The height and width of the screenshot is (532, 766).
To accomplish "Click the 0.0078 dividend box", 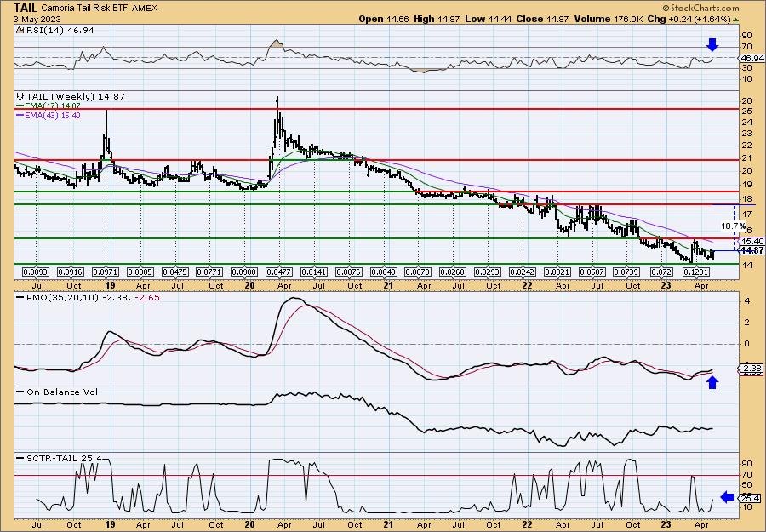I will point(419,272).
